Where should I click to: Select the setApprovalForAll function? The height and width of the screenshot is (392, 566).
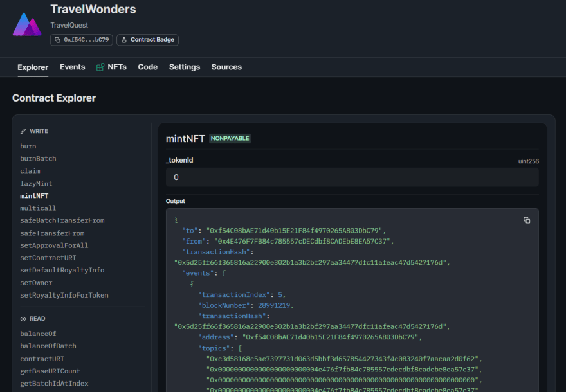[54, 245]
